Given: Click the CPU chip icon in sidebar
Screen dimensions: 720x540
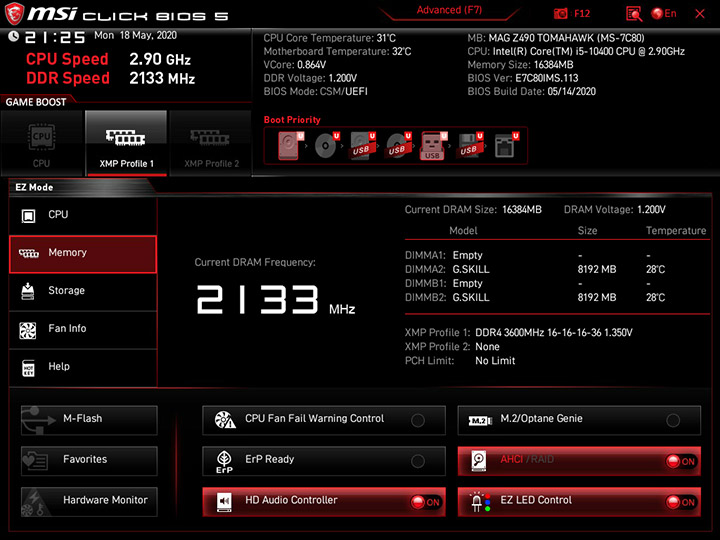Looking at the screenshot, I should pyautogui.click(x=28, y=215).
